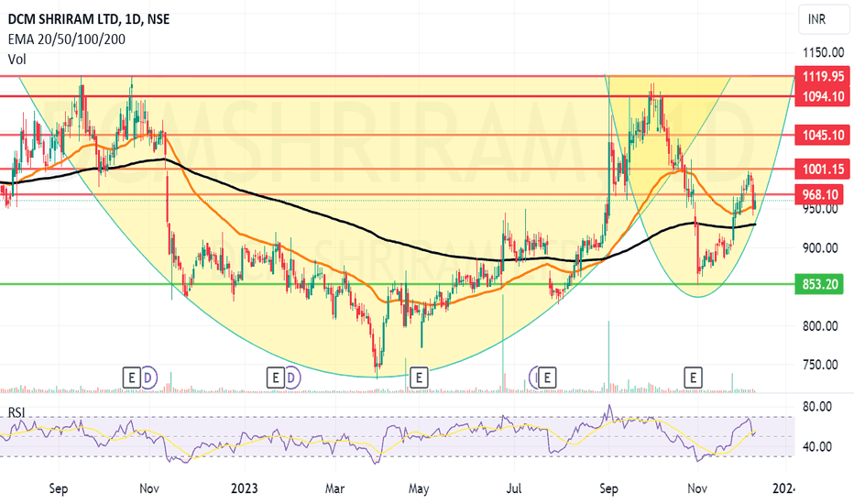Click the green 853.20 price label
Screen dimensions: 854x504
click(820, 284)
